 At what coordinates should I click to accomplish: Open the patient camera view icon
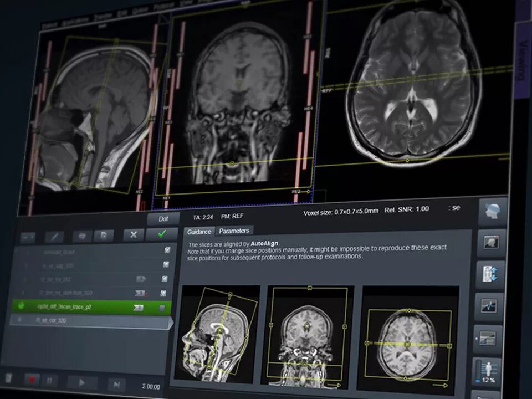coord(491,242)
